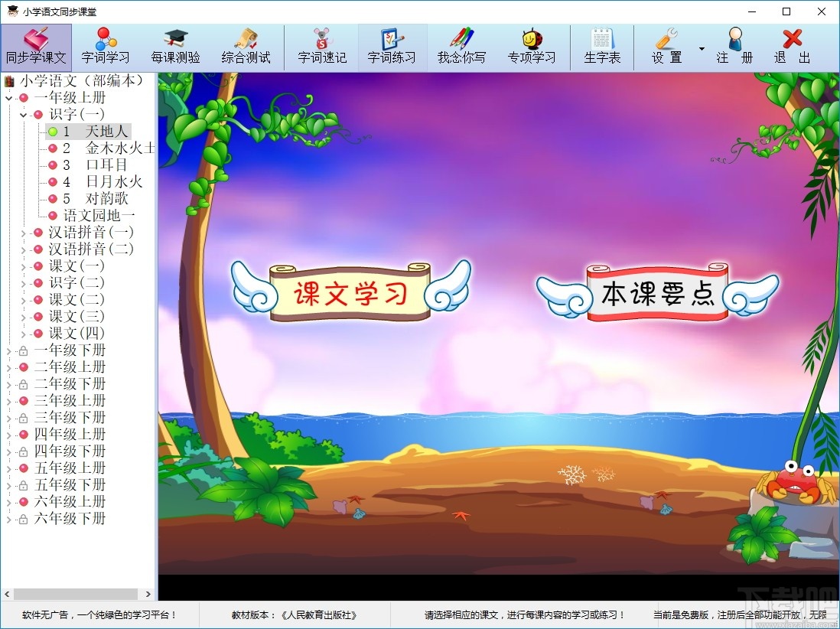Open the 字词速记 mouse icon
This screenshot has width=840, height=629.
coord(321,46)
